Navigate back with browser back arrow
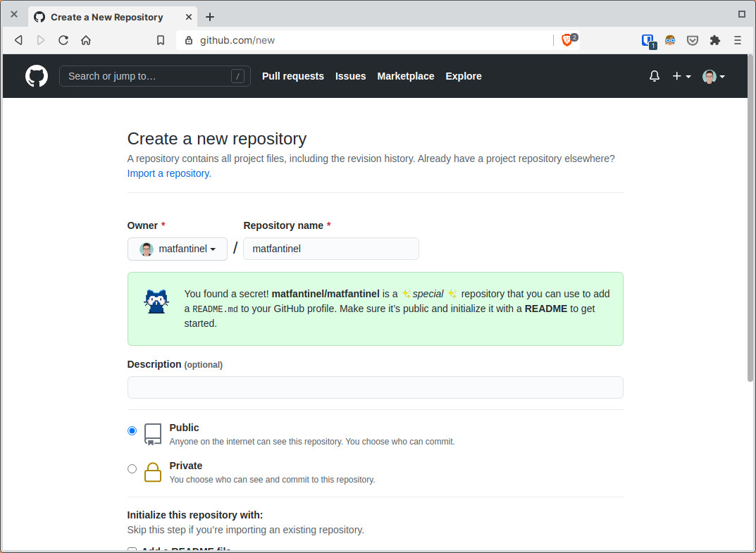Viewport: 756px width, 553px height. coord(18,40)
